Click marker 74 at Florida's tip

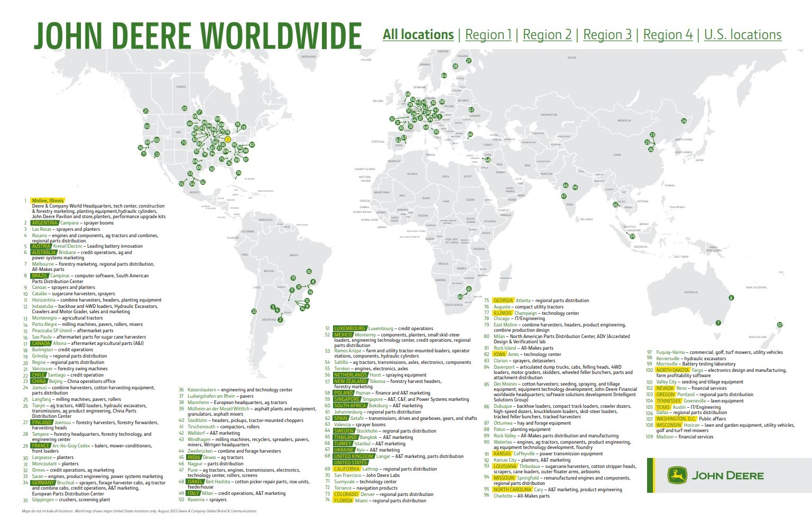(x=239, y=173)
